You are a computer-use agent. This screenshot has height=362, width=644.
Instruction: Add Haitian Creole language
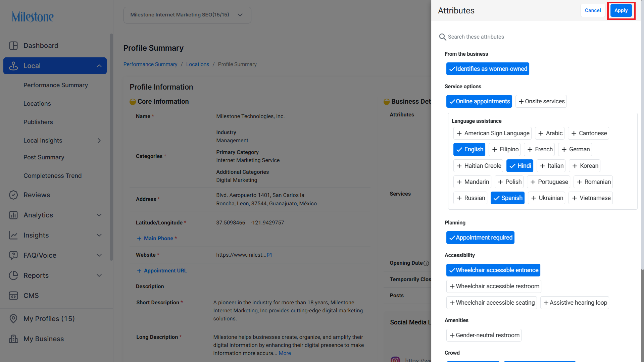tap(478, 166)
